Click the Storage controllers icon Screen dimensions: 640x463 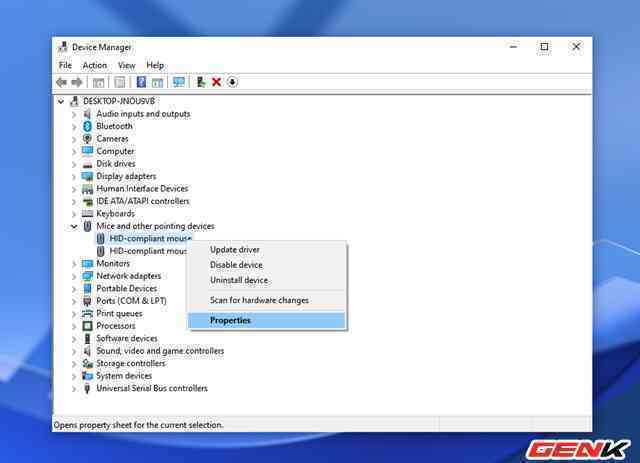pyautogui.click(x=87, y=363)
